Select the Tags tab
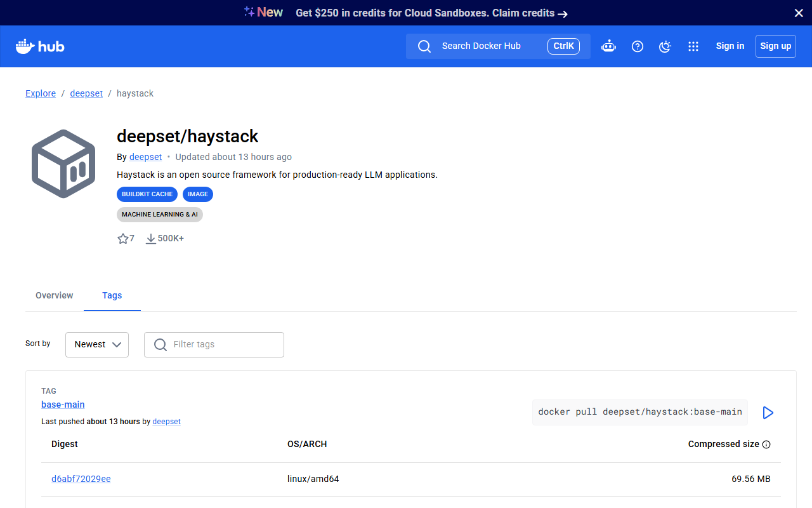Viewport: 812px width, 508px height. (112, 295)
